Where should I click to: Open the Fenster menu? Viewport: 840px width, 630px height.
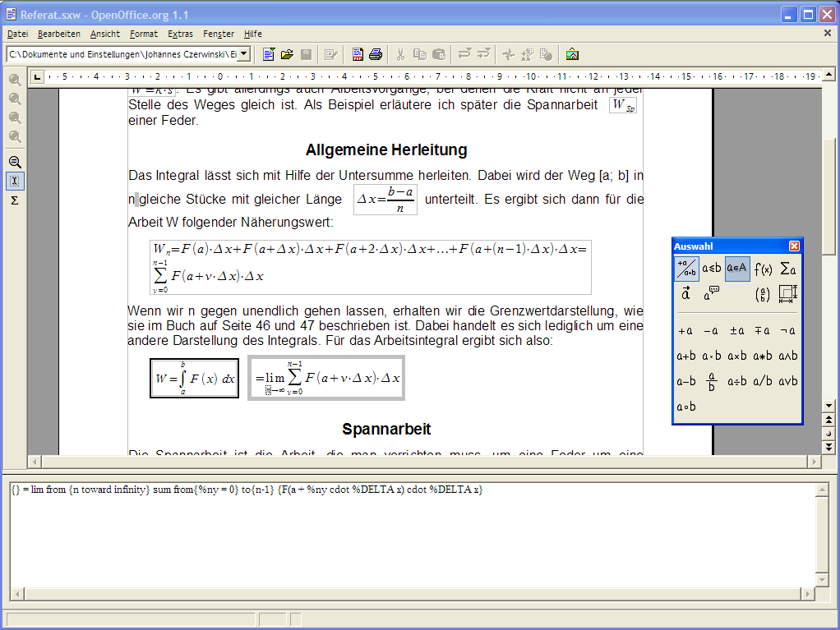click(x=219, y=34)
